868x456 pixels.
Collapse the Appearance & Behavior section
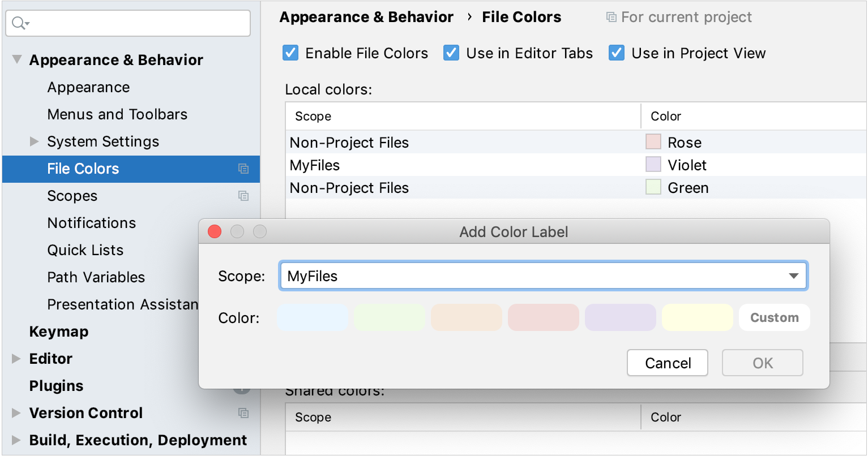tap(16, 59)
